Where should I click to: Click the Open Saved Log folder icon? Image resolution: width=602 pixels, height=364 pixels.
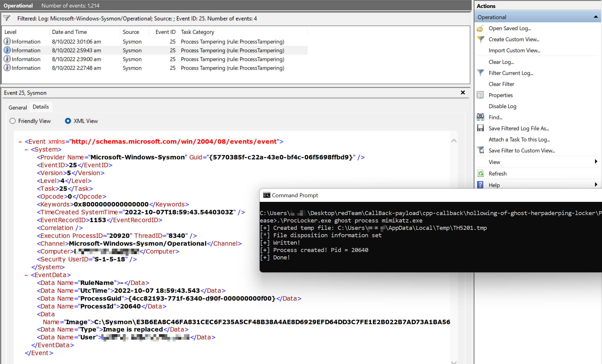480,29
